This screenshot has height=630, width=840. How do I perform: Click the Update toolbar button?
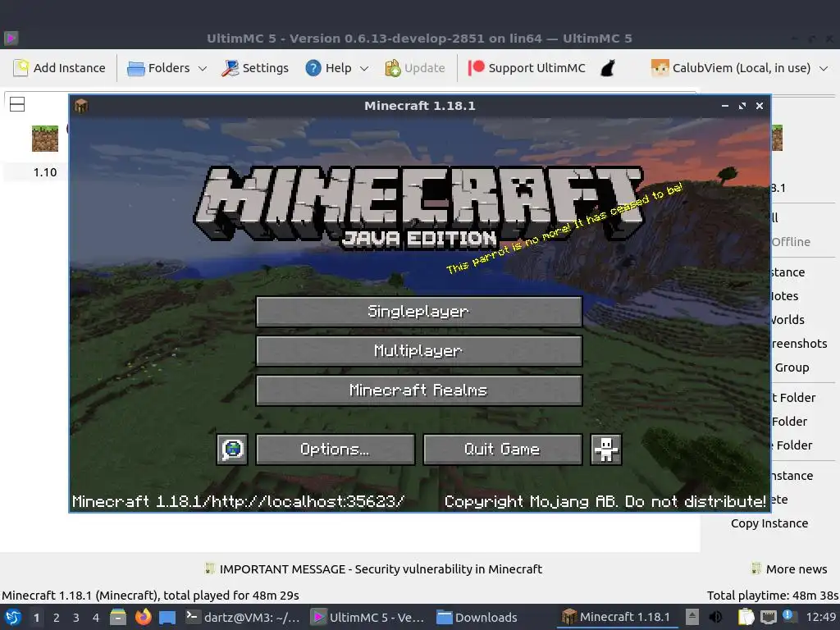(415, 68)
